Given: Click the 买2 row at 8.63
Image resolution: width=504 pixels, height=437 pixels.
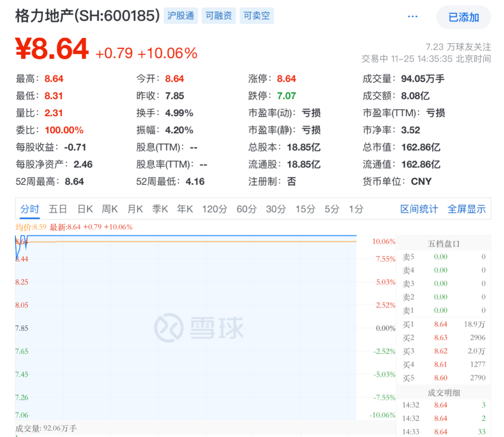Looking at the screenshot, I should [x=444, y=338].
